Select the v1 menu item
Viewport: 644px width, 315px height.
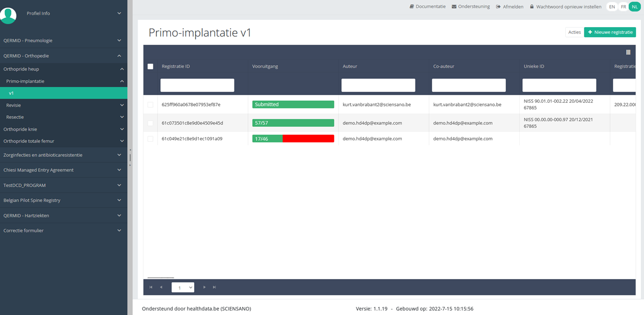coord(63,93)
